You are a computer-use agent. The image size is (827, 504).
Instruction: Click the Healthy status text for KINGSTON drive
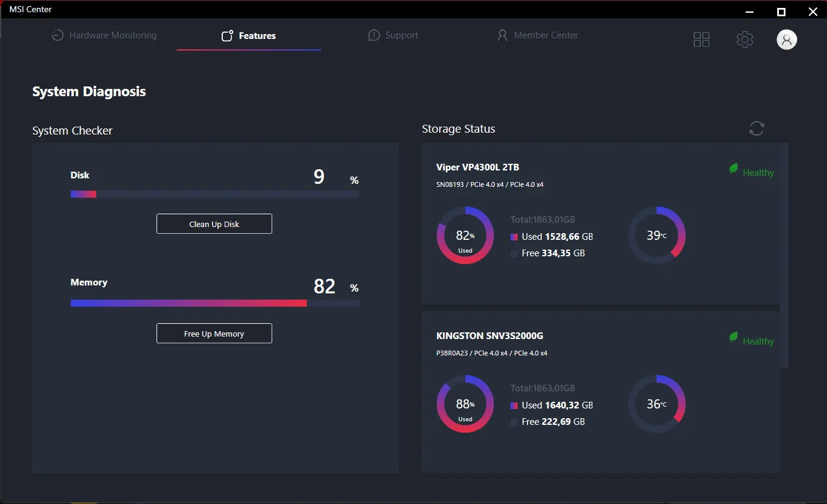[x=758, y=341]
